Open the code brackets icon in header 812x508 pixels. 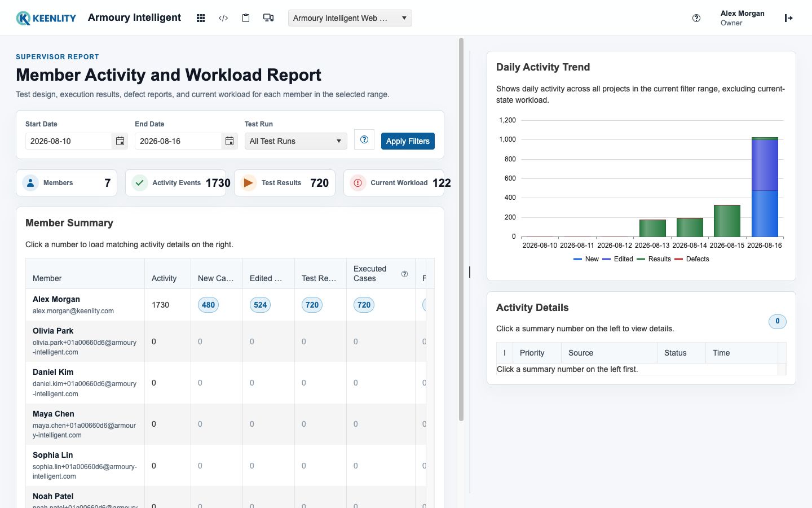point(223,18)
